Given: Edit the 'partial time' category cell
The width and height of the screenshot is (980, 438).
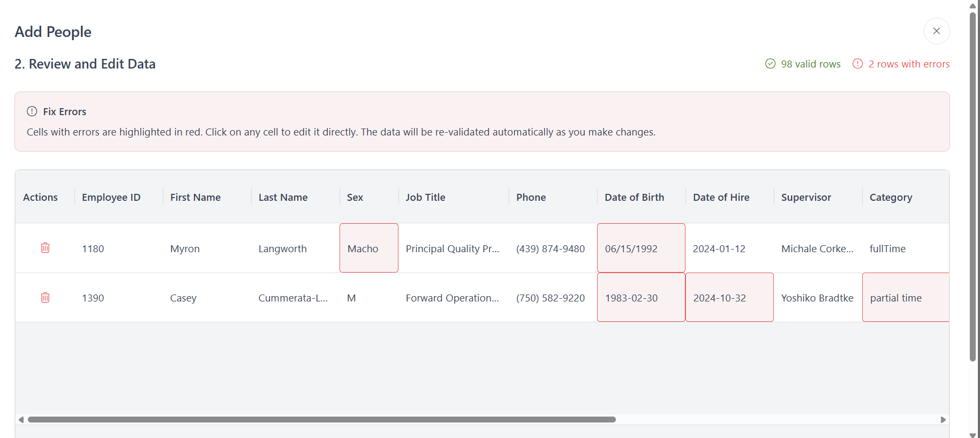Looking at the screenshot, I should 905,298.
